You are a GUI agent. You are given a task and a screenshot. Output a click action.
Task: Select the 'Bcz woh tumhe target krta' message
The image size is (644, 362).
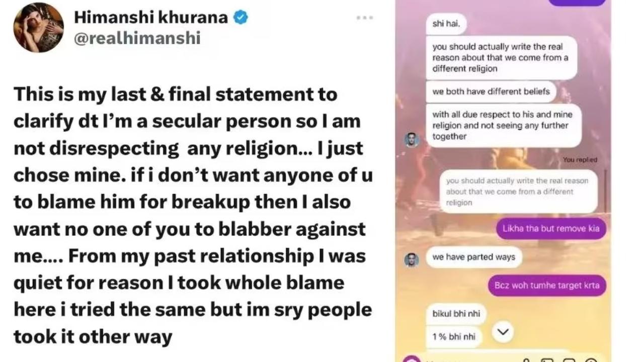pyautogui.click(x=547, y=285)
